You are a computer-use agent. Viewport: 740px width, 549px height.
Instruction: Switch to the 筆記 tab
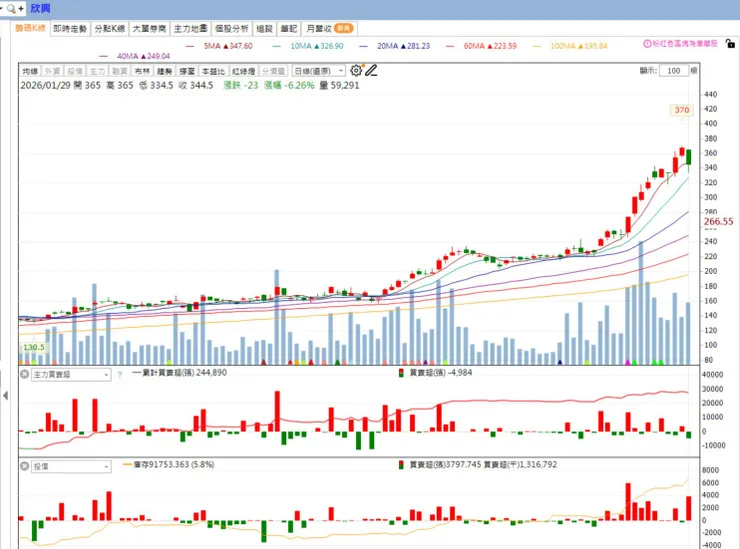coord(289,29)
